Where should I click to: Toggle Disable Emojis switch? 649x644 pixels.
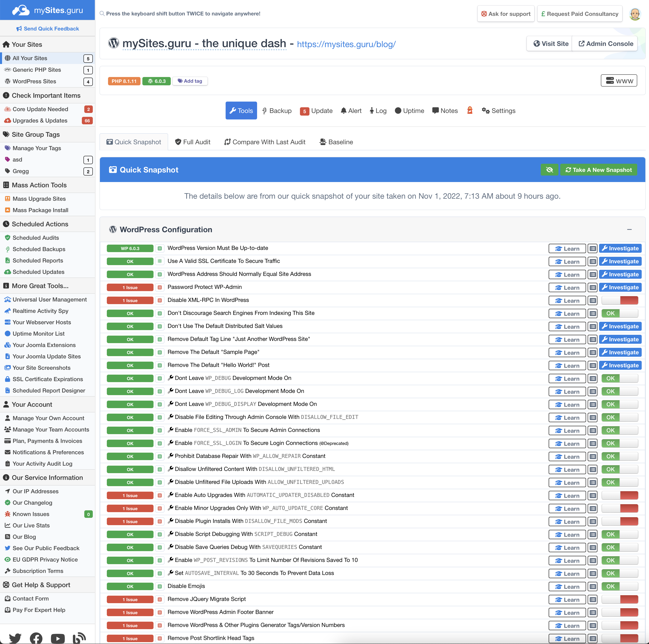(620, 587)
